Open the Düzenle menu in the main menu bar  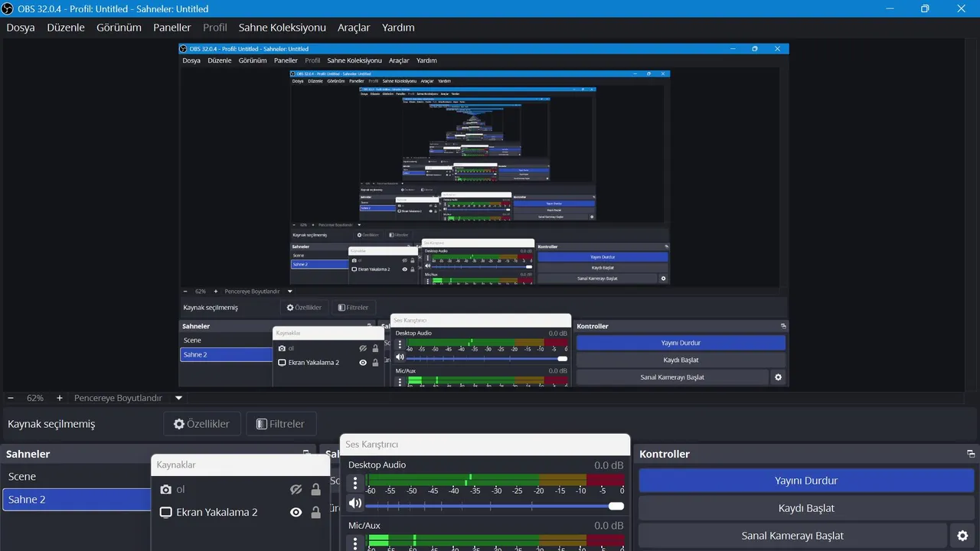(x=66, y=28)
